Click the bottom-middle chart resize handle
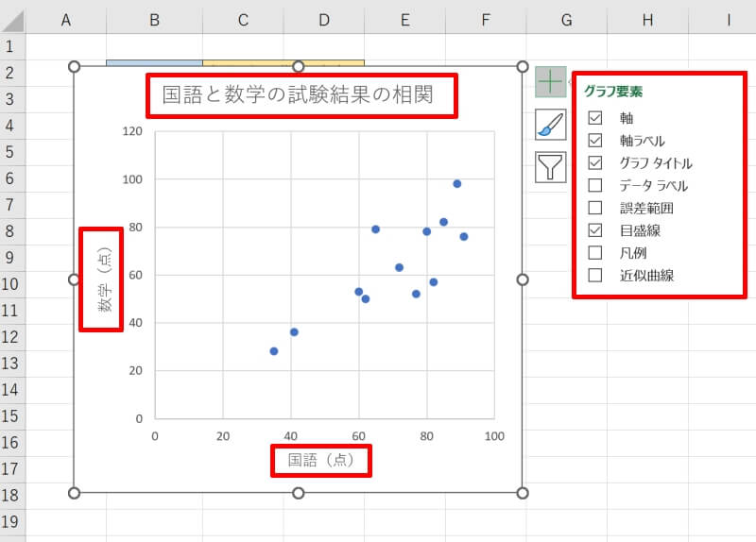The image size is (756, 542). pos(299,493)
